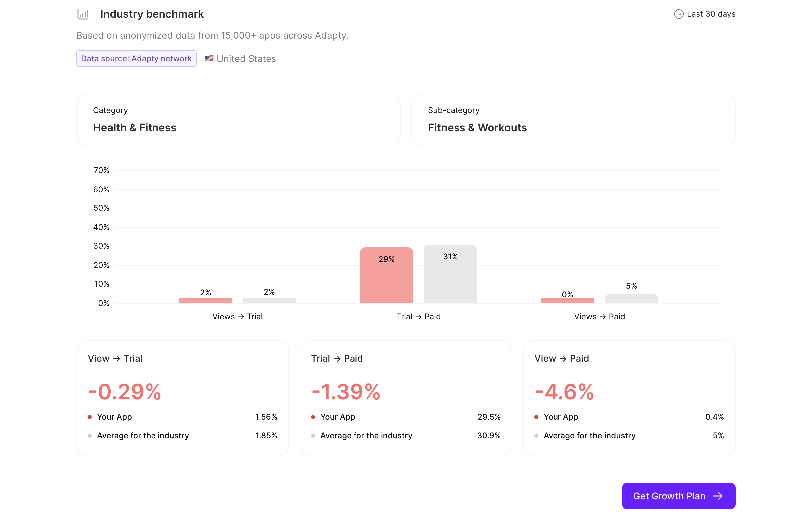Screen dimensions: 812x521
Task: Click the clock icon next to Last 30 days
Action: tap(679, 14)
